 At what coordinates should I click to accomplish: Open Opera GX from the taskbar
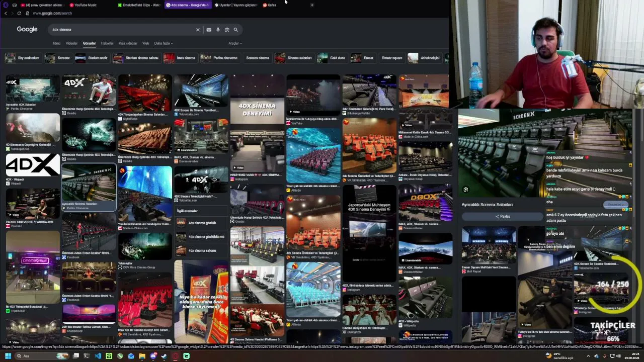tap(175, 356)
